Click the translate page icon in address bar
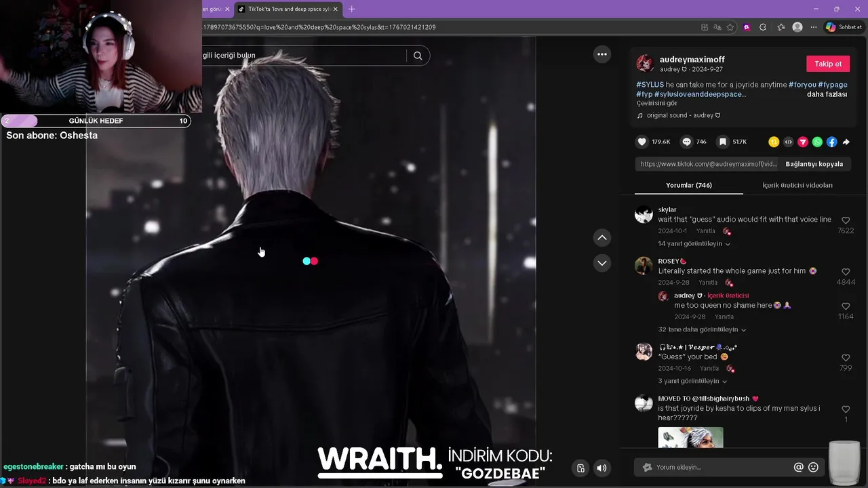 pos(717,27)
